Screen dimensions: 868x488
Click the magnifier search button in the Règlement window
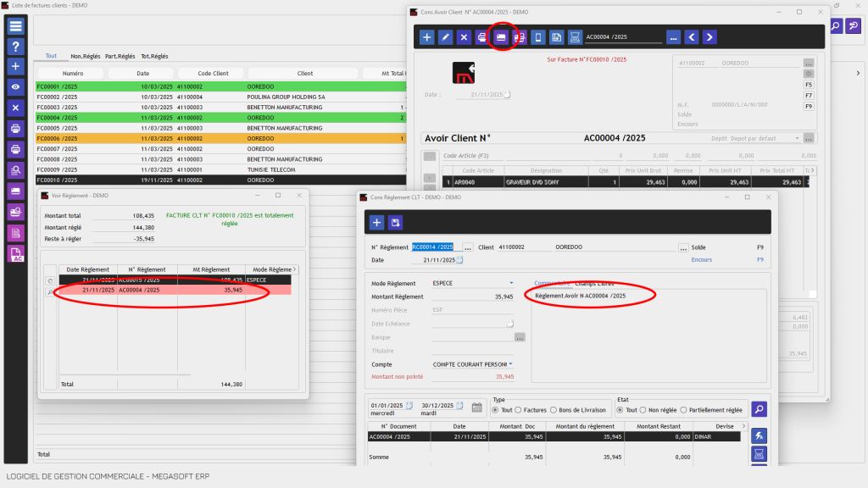(x=759, y=409)
